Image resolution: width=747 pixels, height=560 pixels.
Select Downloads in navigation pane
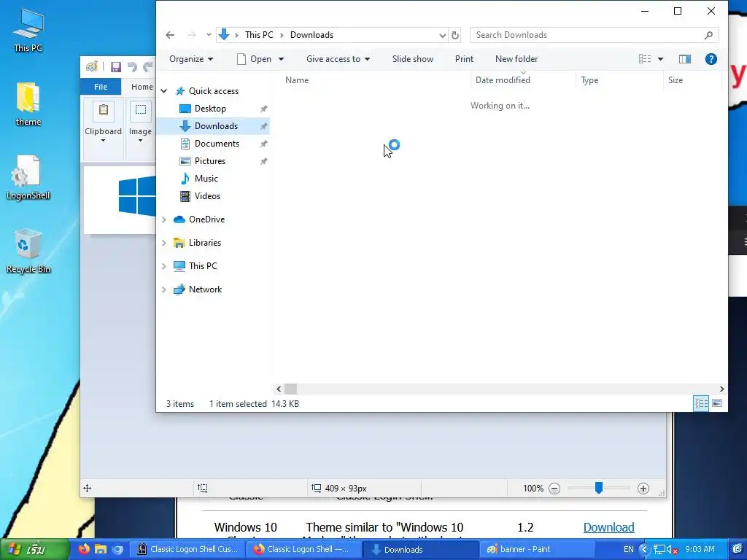(x=216, y=126)
